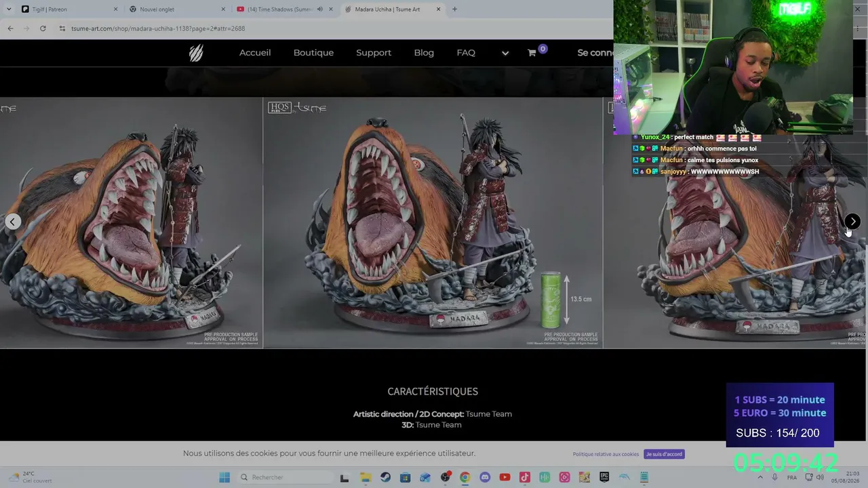868x488 pixels.
Task: Go to the Boutique page
Action: [x=313, y=52]
